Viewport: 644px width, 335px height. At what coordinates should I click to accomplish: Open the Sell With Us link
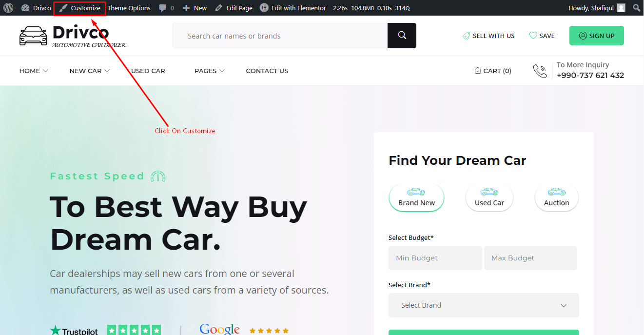488,36
